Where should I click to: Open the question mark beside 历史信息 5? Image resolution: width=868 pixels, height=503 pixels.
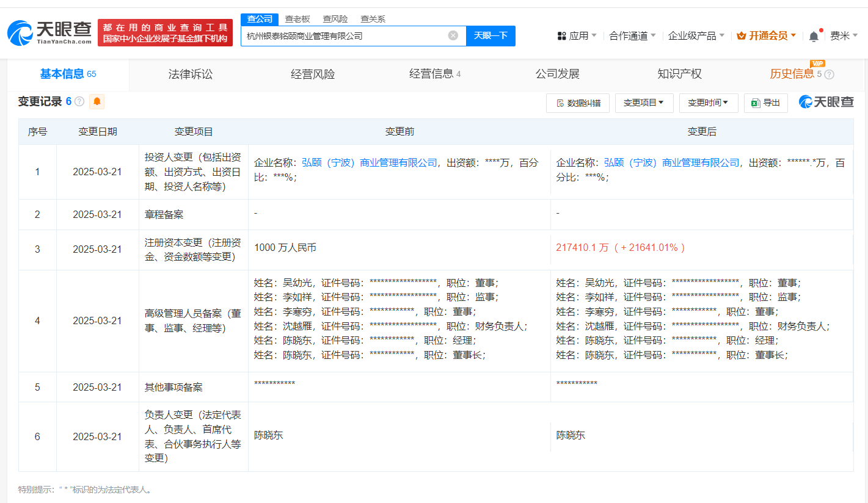pos(828,74)
